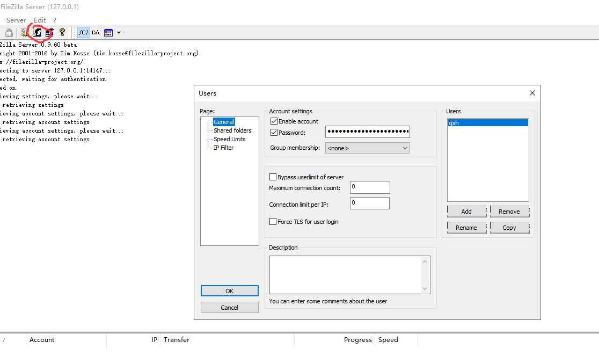
Task: Click the Connection limit per IP field
Action: [370, 203]
